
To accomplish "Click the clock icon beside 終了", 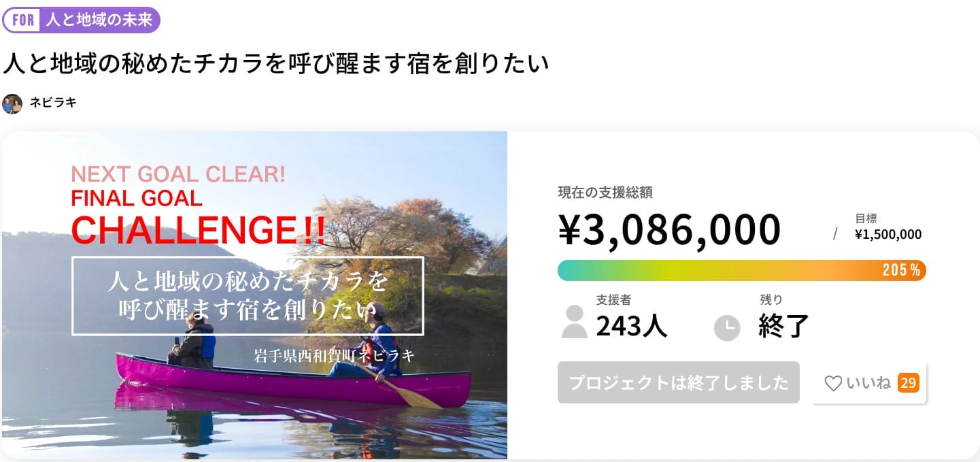I will (726, 327).
